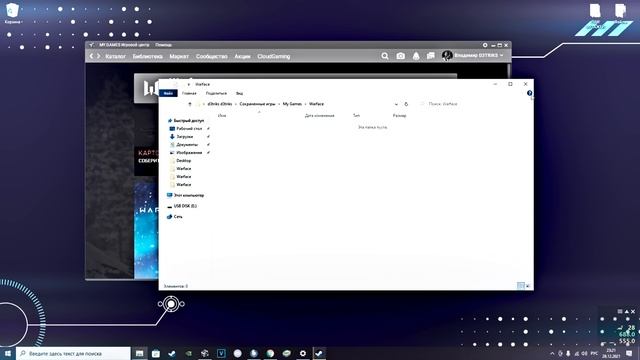Viewport: 640px width, 360px height.
Task: Open the Корзина recycle bin on desktop
Action: point(12,13)
